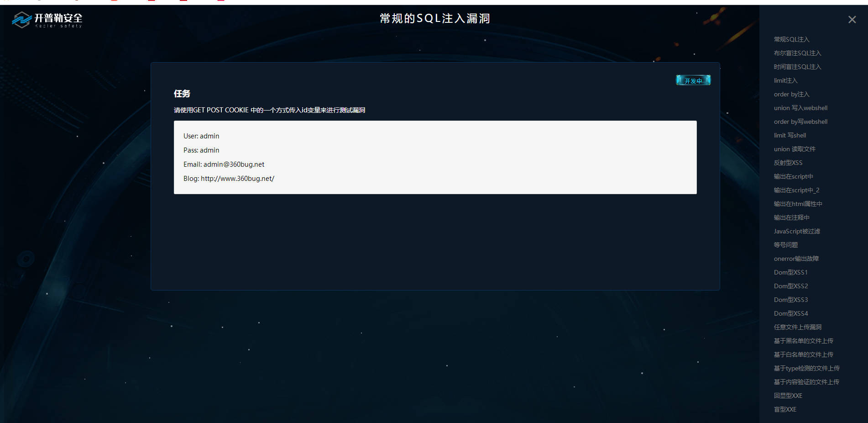Screen dimensions: 868x423
Task: Click the 任务 heading
Action: click(182, 94)
